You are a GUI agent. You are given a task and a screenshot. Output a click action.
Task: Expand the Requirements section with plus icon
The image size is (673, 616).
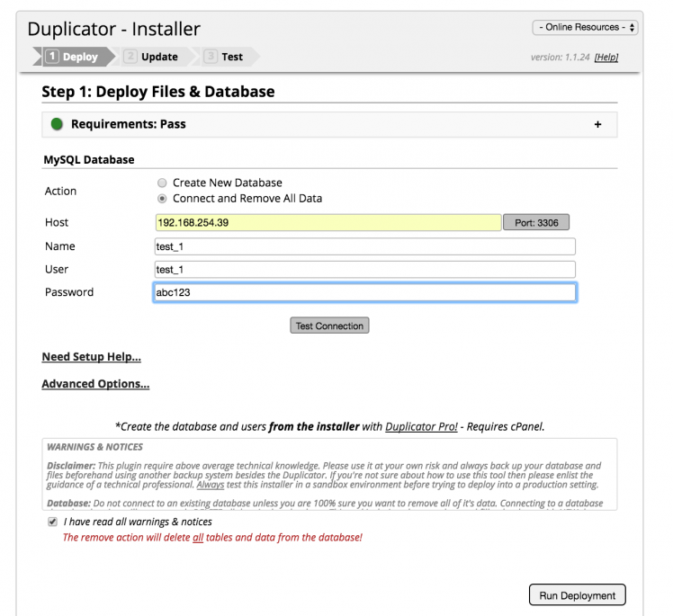click(597, 124)
